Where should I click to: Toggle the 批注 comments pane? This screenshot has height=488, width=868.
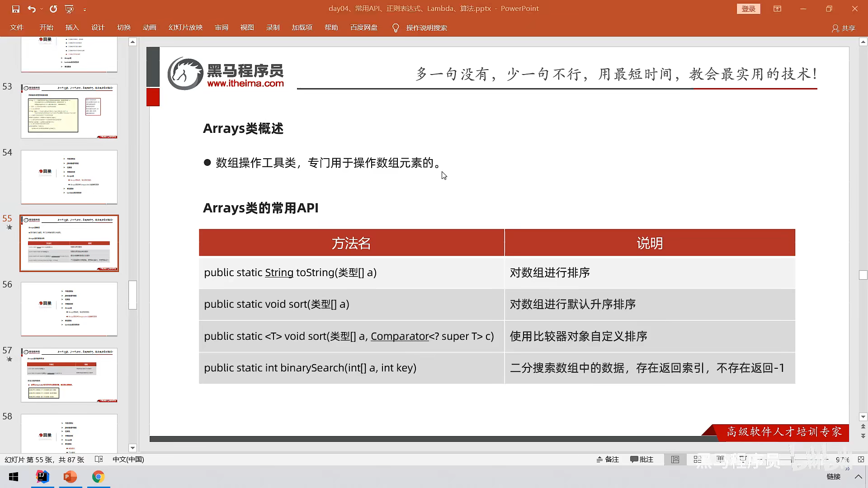642,459
